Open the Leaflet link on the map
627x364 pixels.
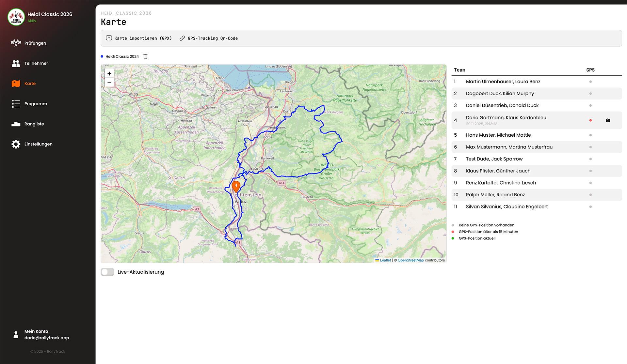(385, 260)
